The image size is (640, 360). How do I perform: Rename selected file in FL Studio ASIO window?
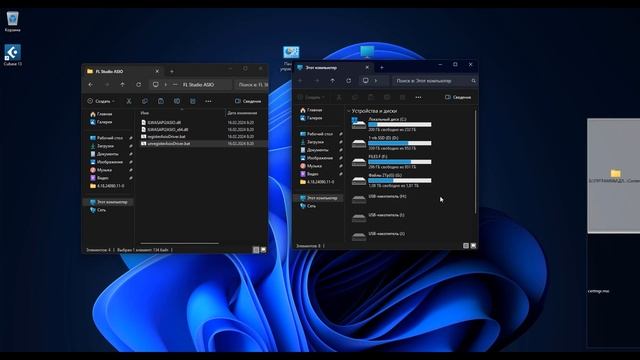pyautogui.click(x=177, y=101)
